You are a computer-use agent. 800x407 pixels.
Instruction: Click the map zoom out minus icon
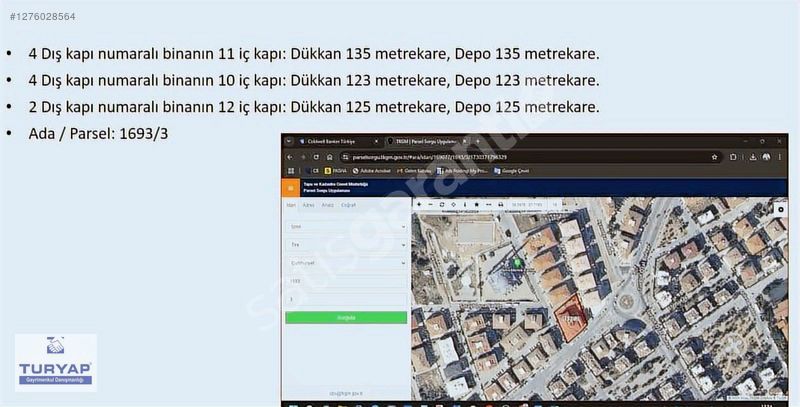(x=430, y=204)
